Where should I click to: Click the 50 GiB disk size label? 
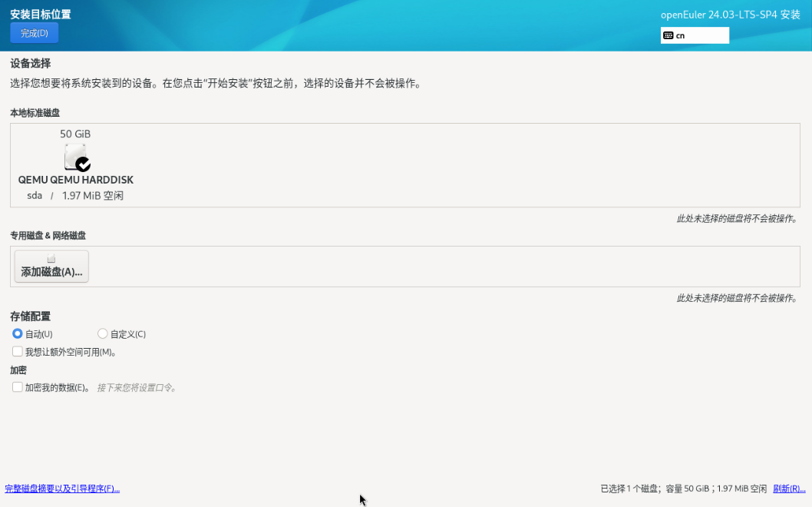point(75,134)
